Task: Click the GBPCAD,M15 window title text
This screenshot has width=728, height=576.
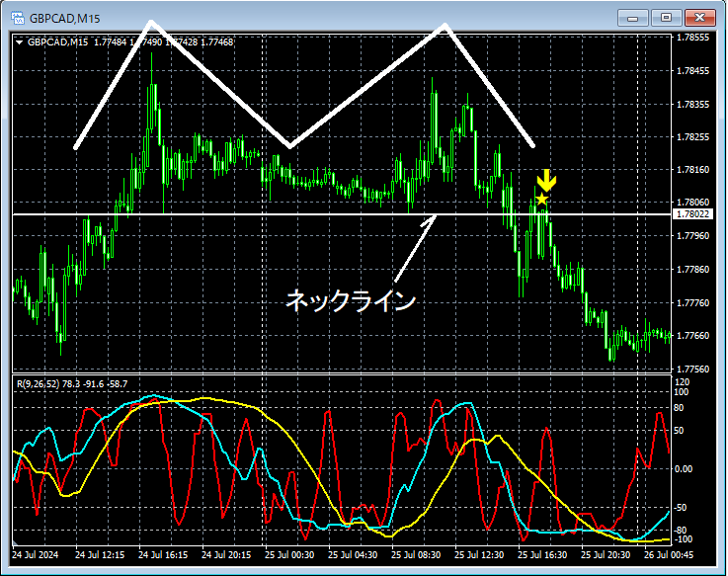Action: [65, 19]
